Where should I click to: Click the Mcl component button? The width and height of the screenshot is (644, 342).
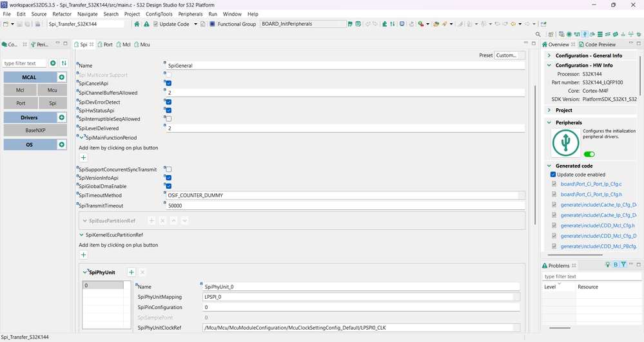point(20,90)
